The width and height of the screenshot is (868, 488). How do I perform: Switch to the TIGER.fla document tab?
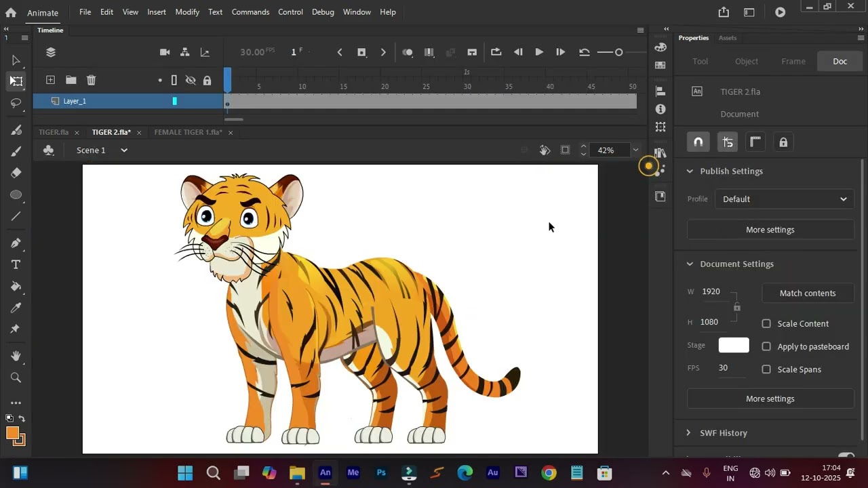tap(54, 132)
